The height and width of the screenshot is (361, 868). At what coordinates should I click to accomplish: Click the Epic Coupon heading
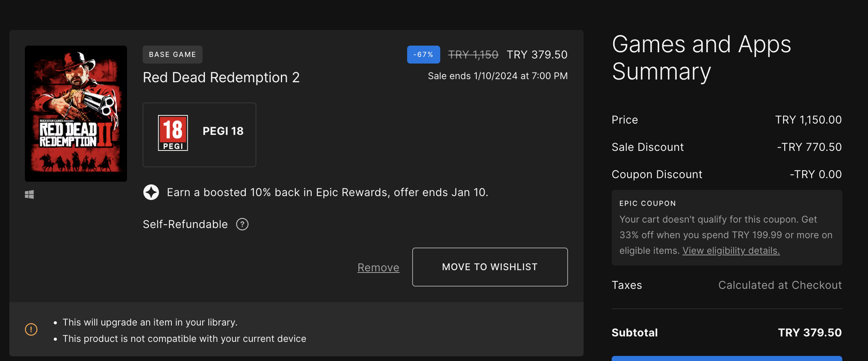click(647, 203)
